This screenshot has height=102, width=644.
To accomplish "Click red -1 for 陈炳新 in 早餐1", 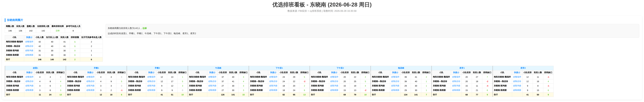I will (122, 90).
